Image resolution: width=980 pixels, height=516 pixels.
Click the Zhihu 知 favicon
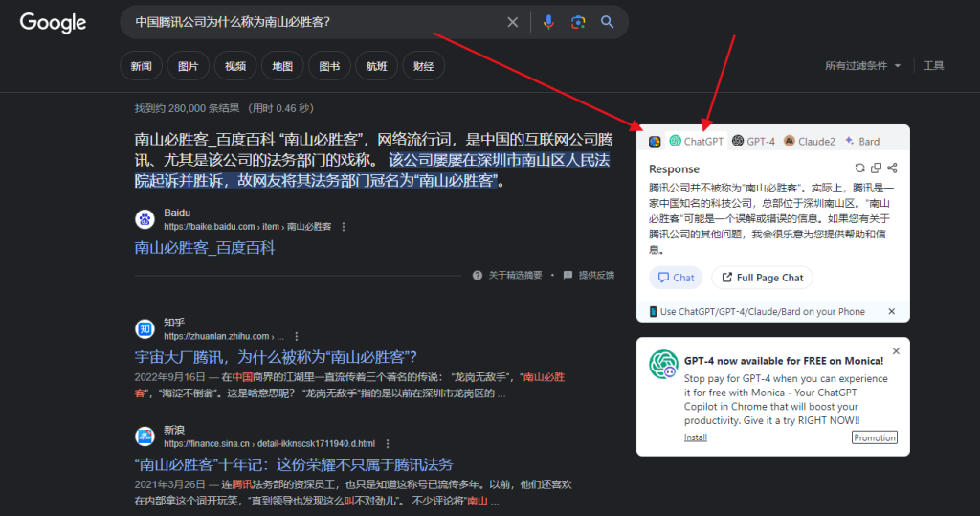[x=145, y=329]
